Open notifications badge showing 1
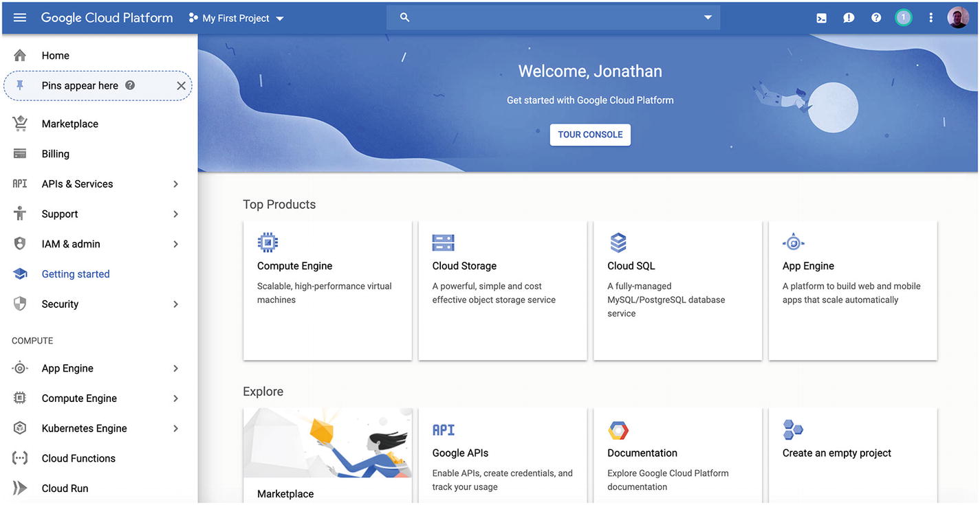The height and width of the screenshot is (505, 980). pos(904,18)
